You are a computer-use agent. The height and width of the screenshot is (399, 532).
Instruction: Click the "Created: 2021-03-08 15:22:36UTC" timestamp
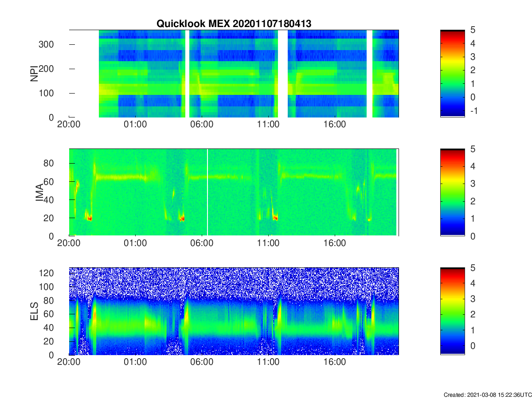tap(487, 395)
